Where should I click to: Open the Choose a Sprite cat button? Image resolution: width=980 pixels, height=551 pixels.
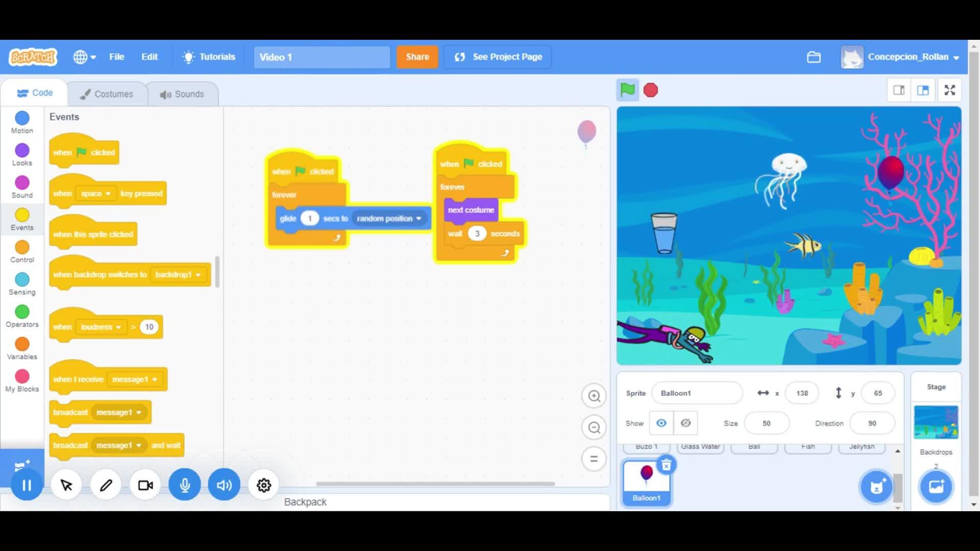pyautogui.click(x=876, y=487)
